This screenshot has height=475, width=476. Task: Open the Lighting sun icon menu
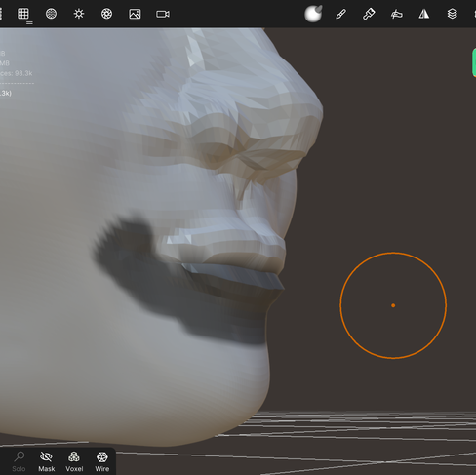point(79,14)
